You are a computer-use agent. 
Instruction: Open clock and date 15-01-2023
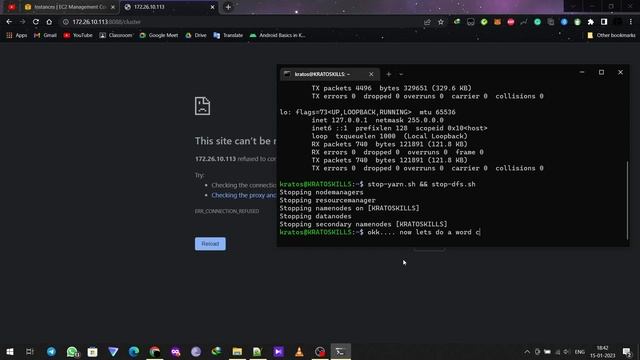602,352
